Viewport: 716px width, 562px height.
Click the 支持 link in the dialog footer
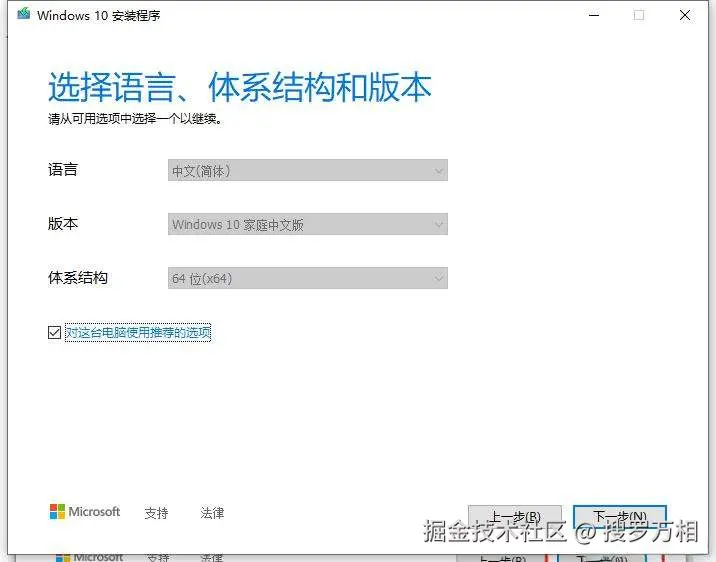pos(156,513)
